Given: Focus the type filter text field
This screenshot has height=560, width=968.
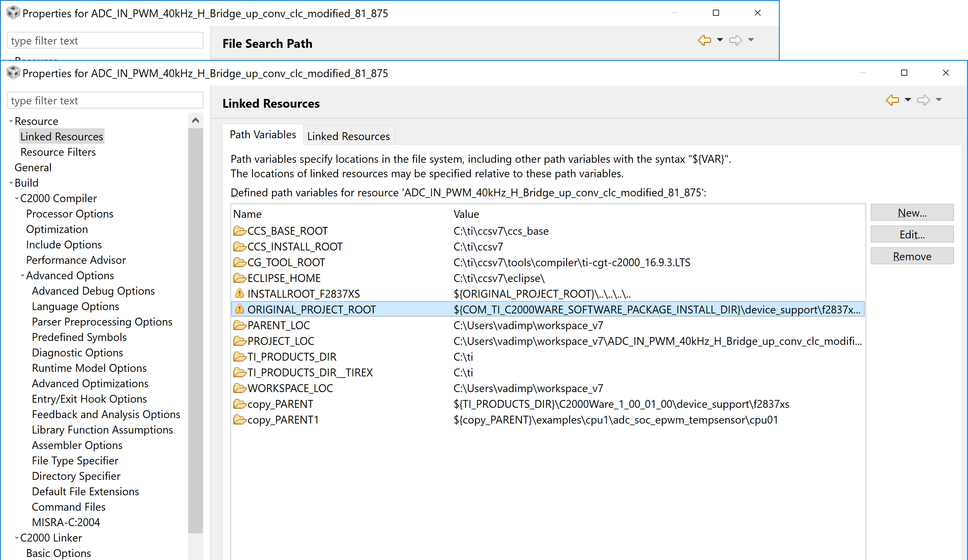Looking at the screenshot, I should click(105, 101).
